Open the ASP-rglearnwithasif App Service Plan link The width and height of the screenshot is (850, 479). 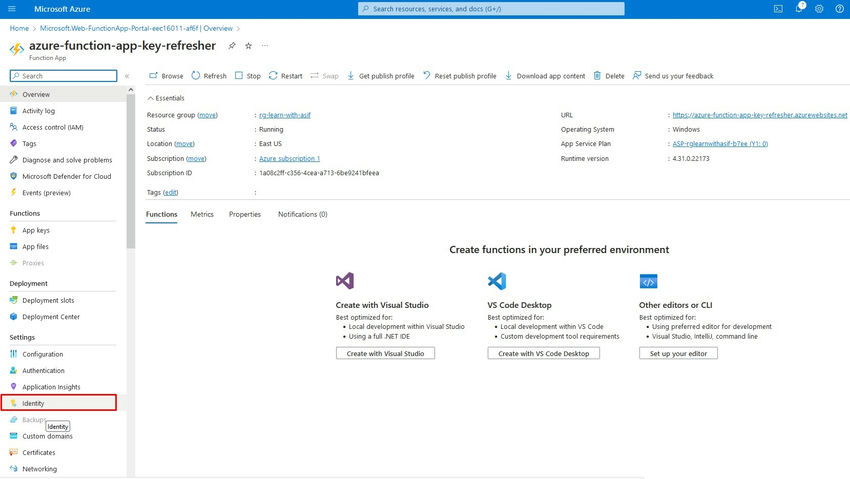[720, 144]
